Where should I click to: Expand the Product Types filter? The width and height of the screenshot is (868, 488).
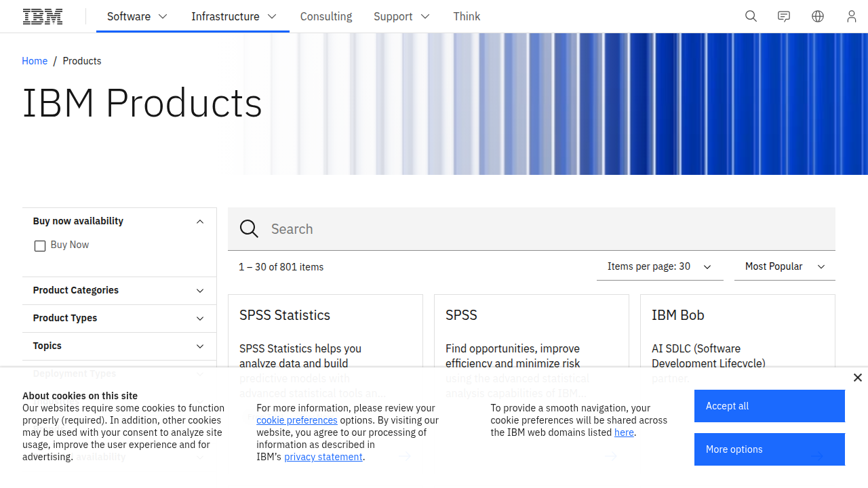tap(119, 319)
